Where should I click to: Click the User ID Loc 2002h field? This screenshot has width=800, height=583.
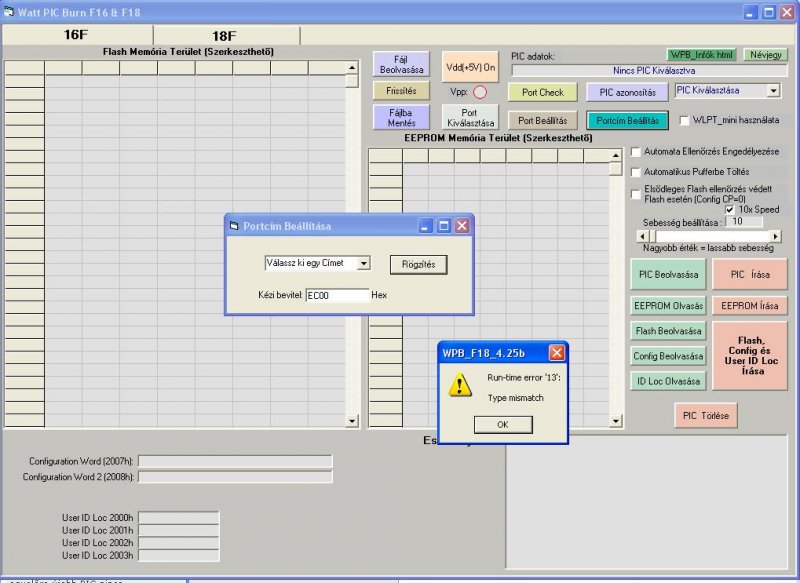coord(179,543)
